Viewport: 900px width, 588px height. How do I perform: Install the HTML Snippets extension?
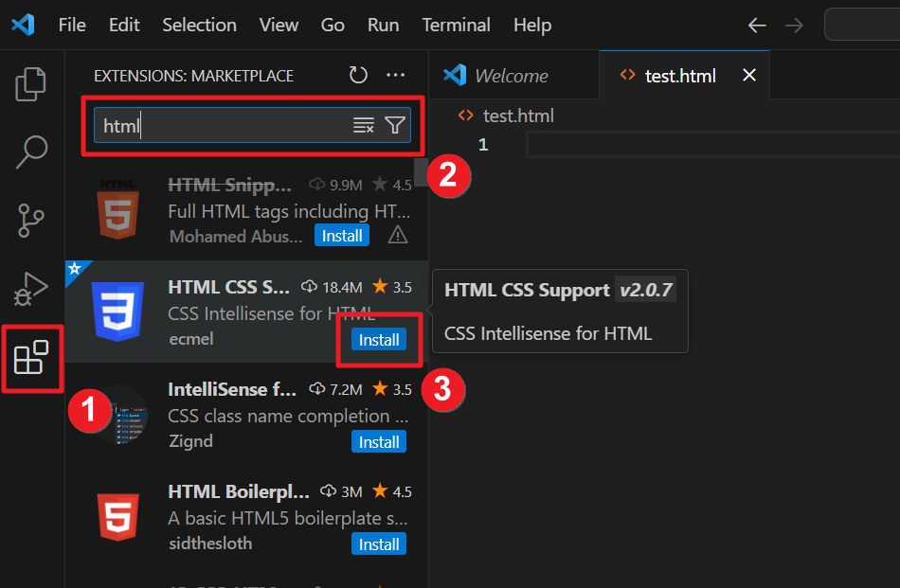(341, 236)
